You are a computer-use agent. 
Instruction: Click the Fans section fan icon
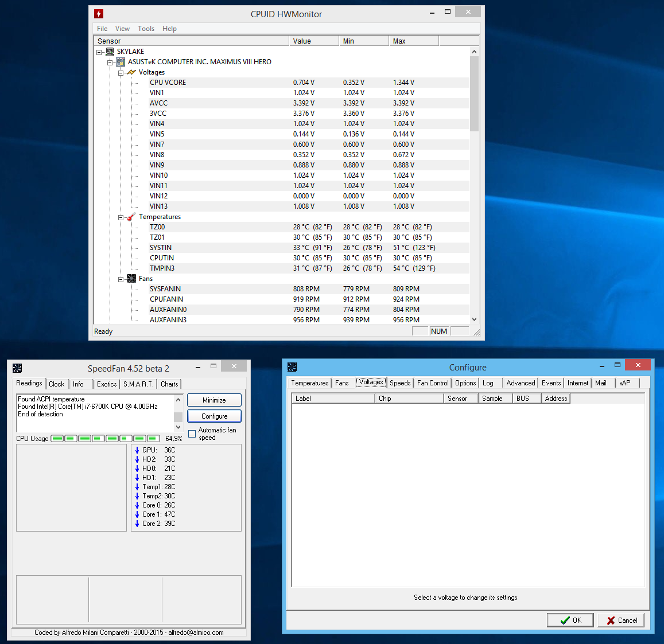[131, 279]
